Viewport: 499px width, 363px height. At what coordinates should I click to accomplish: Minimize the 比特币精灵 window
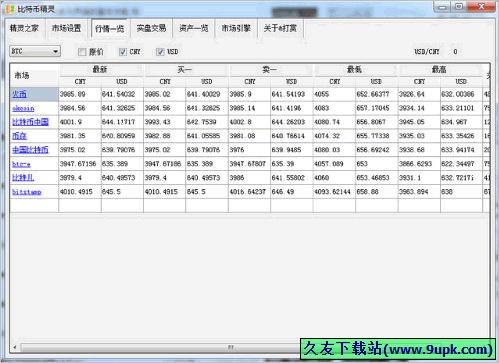pyautogui.click(x=442, y=7)
